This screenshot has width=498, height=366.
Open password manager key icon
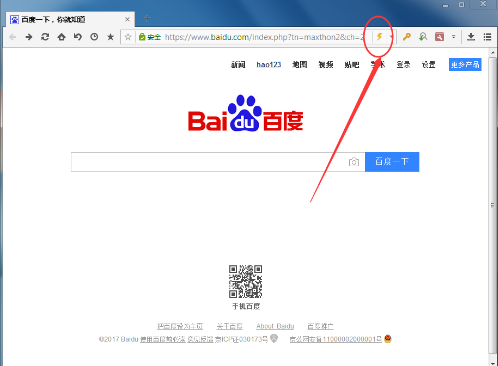(x=407, y=37)
